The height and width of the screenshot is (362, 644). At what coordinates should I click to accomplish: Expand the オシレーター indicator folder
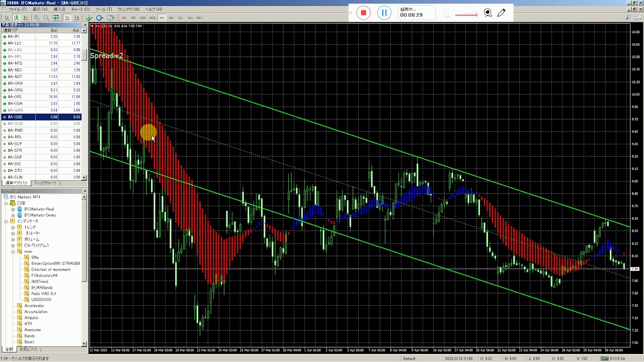(13, 233)
